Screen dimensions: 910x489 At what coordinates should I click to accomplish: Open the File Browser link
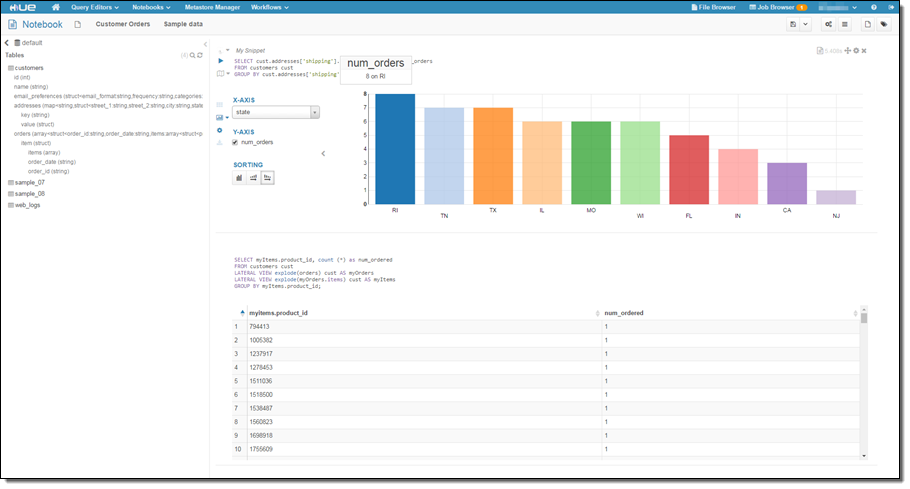point(714,7)
